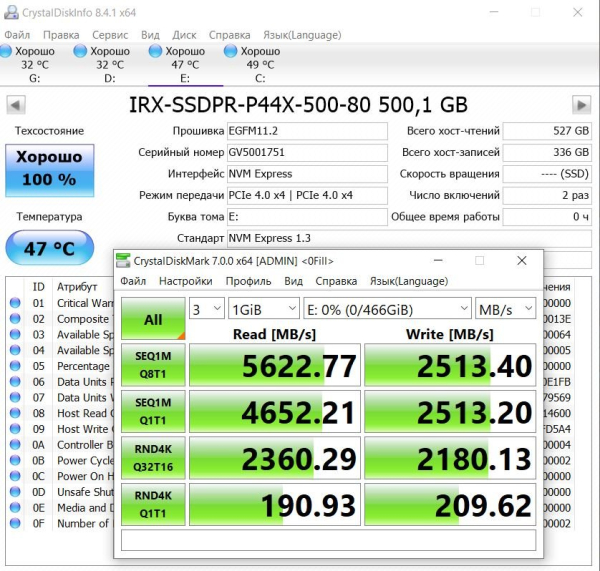This screenshot has height=571, width=600.
Task: Open target drive dropdown E: 0%
Action: pos(387,308)
